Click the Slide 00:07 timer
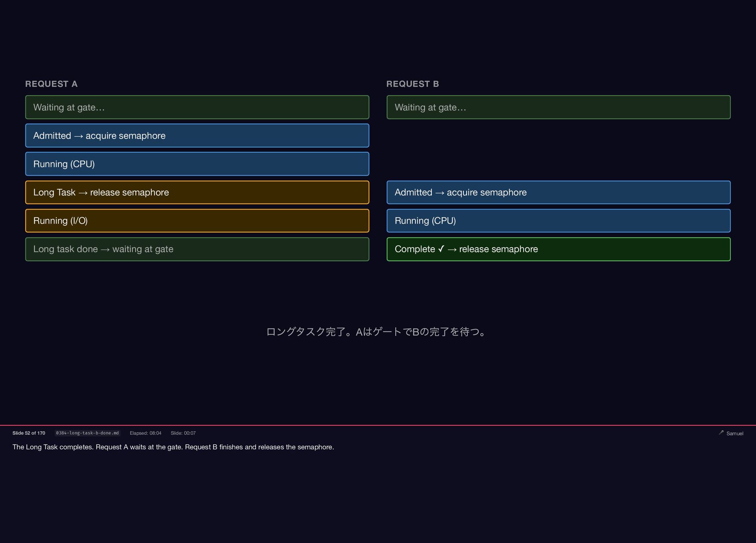The image size is (756, 543). point(183,433)
